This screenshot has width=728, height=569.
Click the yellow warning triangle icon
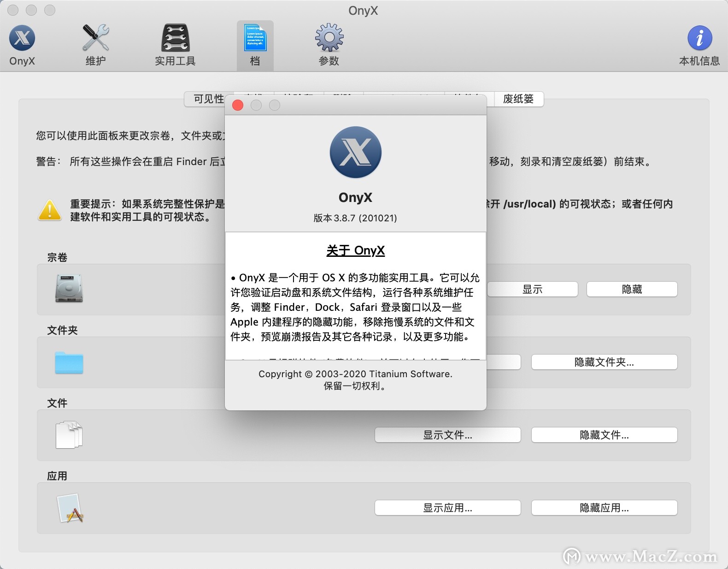pos(50,210)
